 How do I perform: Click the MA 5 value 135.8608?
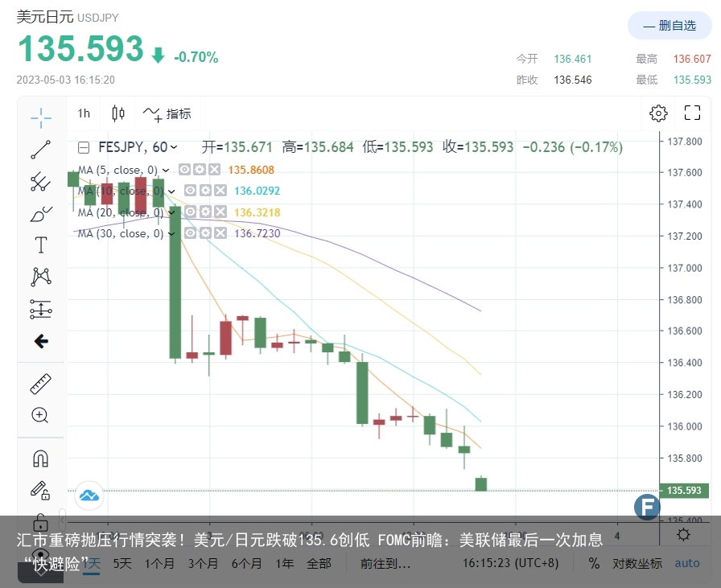point(251,170)
